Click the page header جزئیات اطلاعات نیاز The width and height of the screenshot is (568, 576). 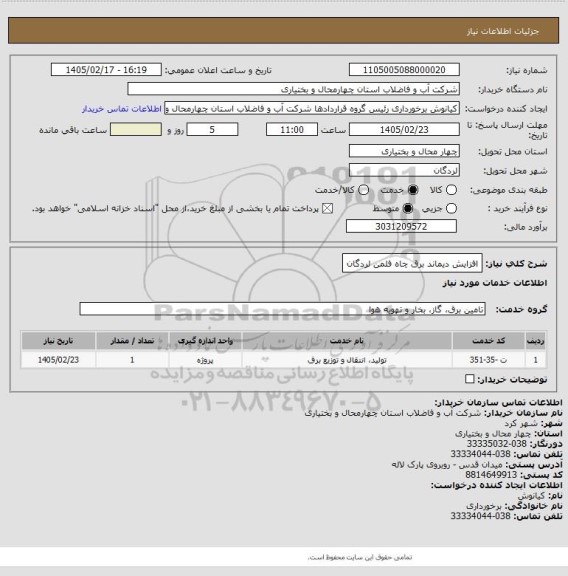point(503,31)
